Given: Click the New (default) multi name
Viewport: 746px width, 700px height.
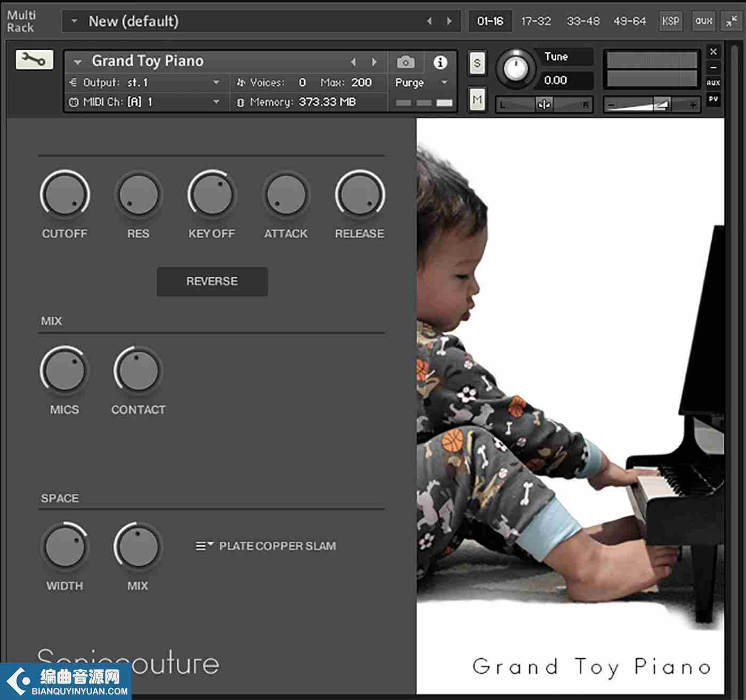Looking at the screenshot, I should 134,21.
